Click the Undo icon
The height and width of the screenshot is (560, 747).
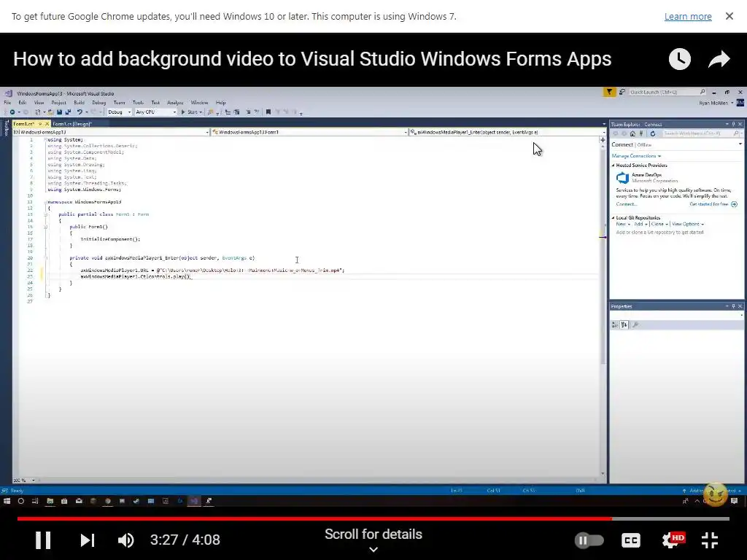click(80, 112)
